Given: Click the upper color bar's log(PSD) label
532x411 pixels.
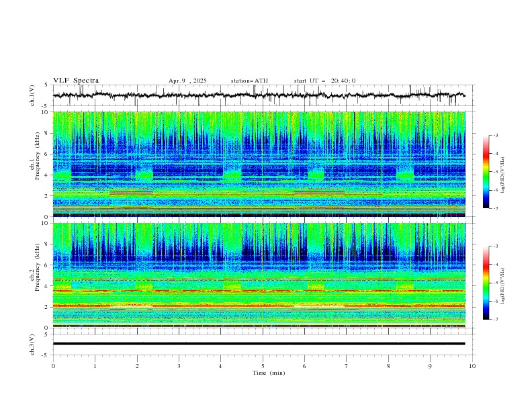Looking at the screenshot, I should [x=502, y=175].
